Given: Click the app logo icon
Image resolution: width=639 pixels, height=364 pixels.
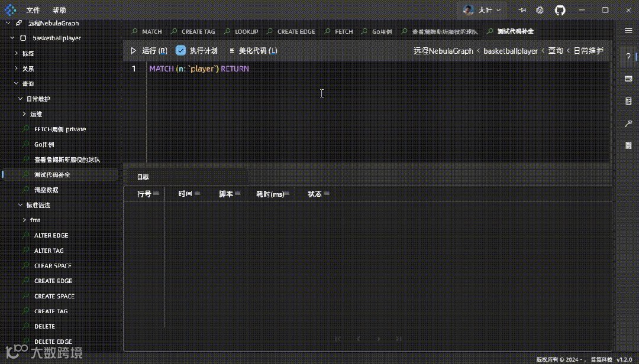Looking at the screenshot, I should [10, 10].
